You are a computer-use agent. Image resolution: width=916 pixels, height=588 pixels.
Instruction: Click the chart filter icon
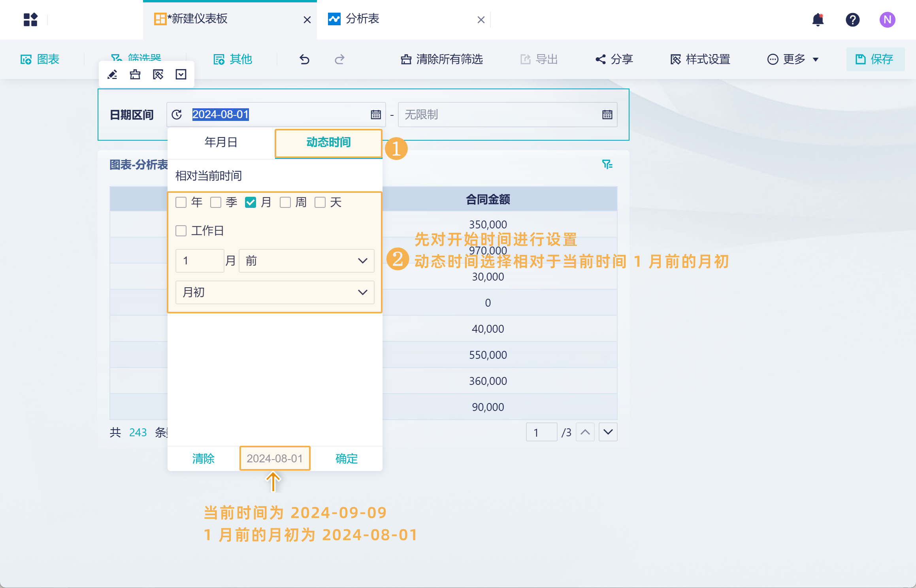coord(607,164)
